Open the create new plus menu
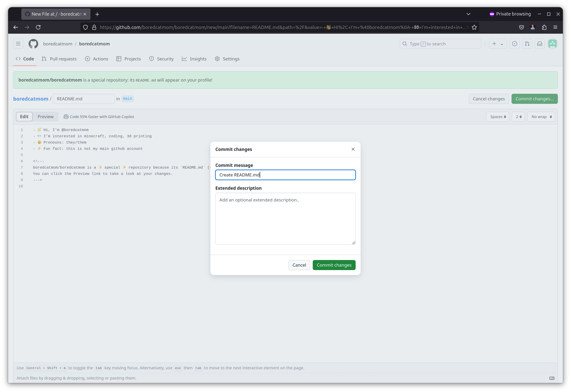The image size is (571, 392). click(498, 44)
